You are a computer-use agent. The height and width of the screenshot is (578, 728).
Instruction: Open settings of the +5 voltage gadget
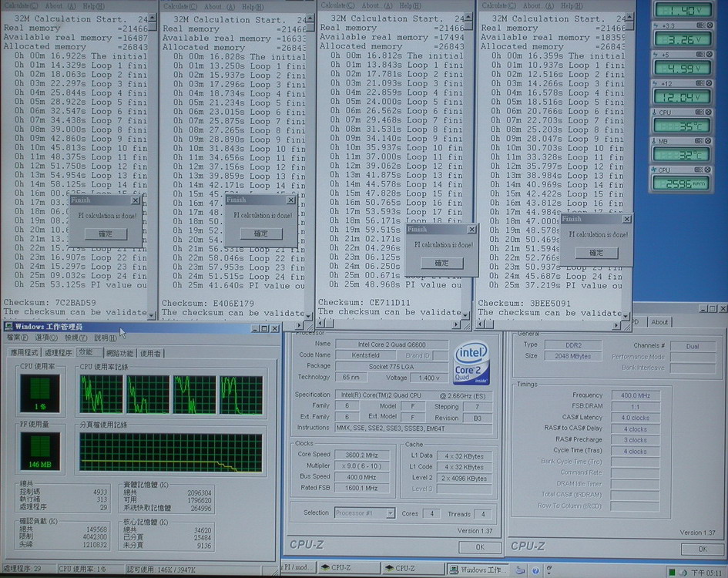700,55
